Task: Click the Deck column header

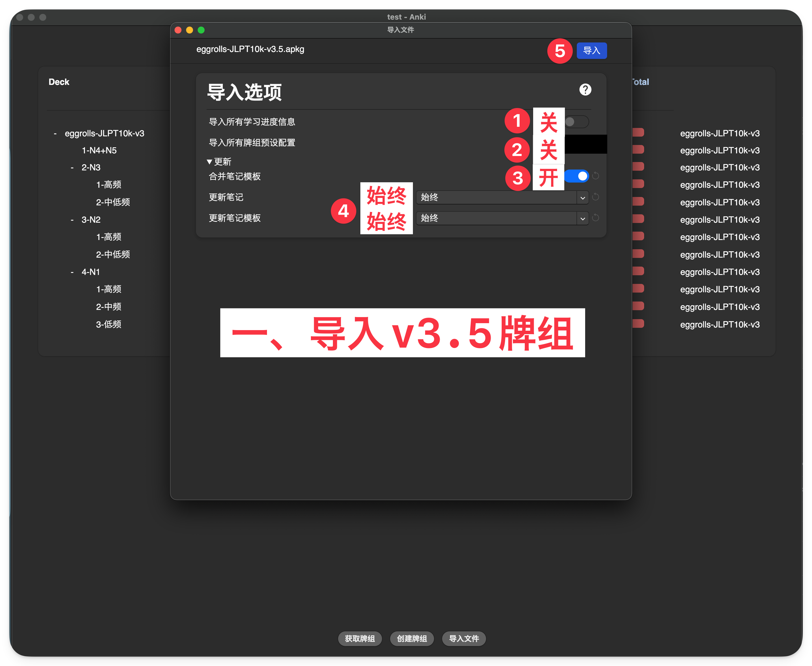Action: (x=59, y=82)
